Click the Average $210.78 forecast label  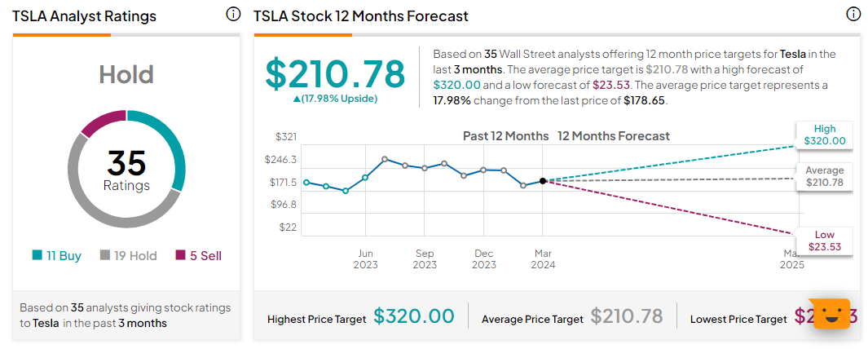click(x=825, y=176)
